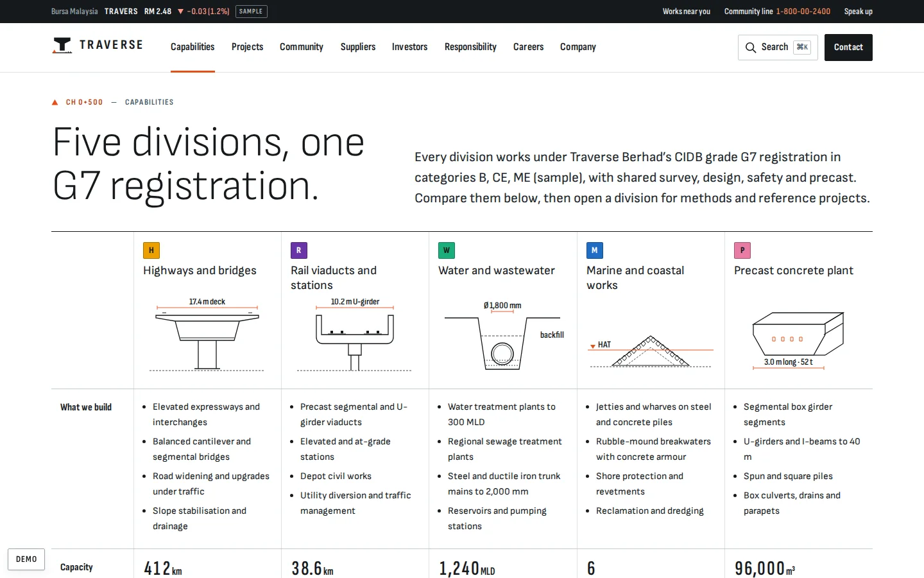Open the Capabilities nav tab
The width and height of the screenshot is (924, 578).
[x=193, y=47]
